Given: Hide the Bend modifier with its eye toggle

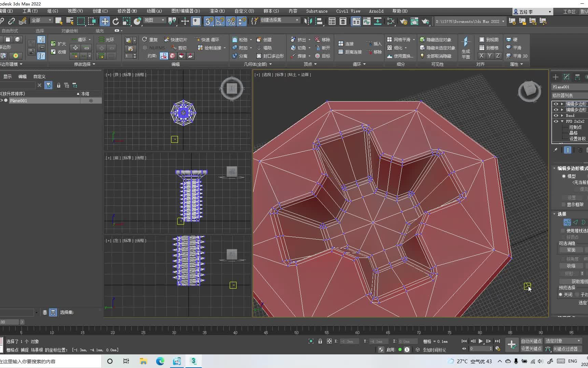Looking at the screenshot, I should pyautogui.click(x=556, y=116).
